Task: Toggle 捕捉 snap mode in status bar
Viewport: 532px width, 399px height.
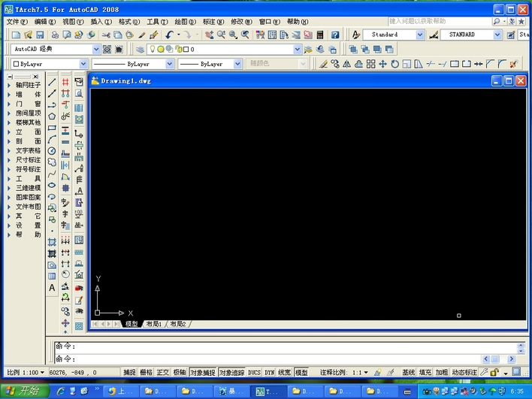Action: [x=129, y=373]
